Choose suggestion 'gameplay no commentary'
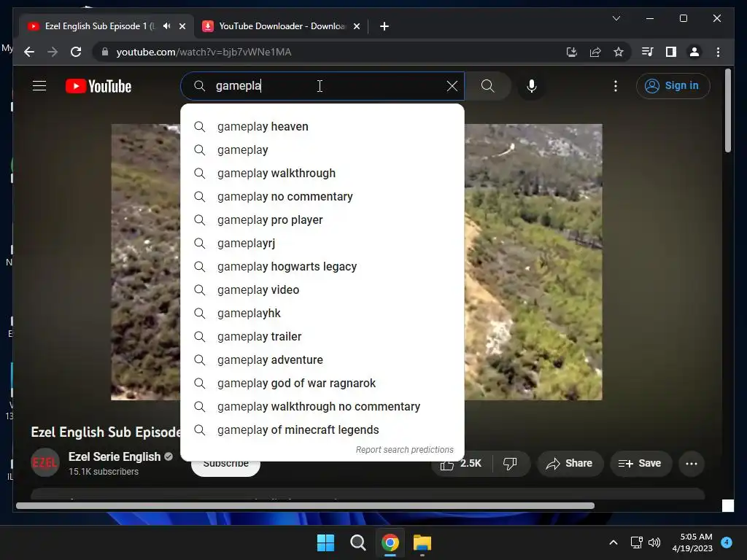The height and width of the screenshot is (560, 747). (x=322, y=197)
